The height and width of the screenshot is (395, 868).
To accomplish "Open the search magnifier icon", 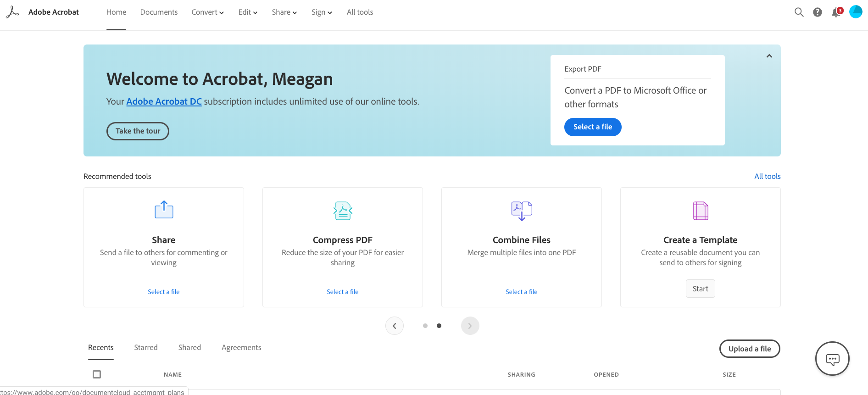I will pos(799,12).
